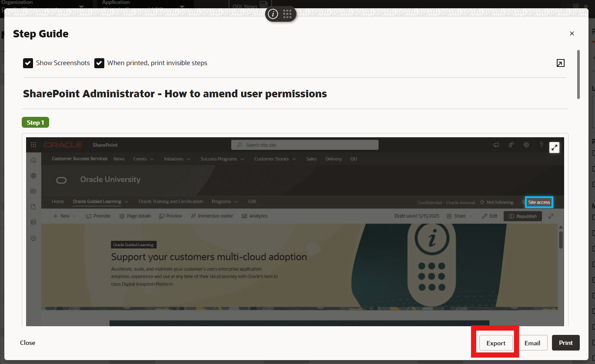Image resolution: width=595 pixels, height=364 pixels.
Task: Click the Export button
Action: pyautogui.click(x=496, y=343)
